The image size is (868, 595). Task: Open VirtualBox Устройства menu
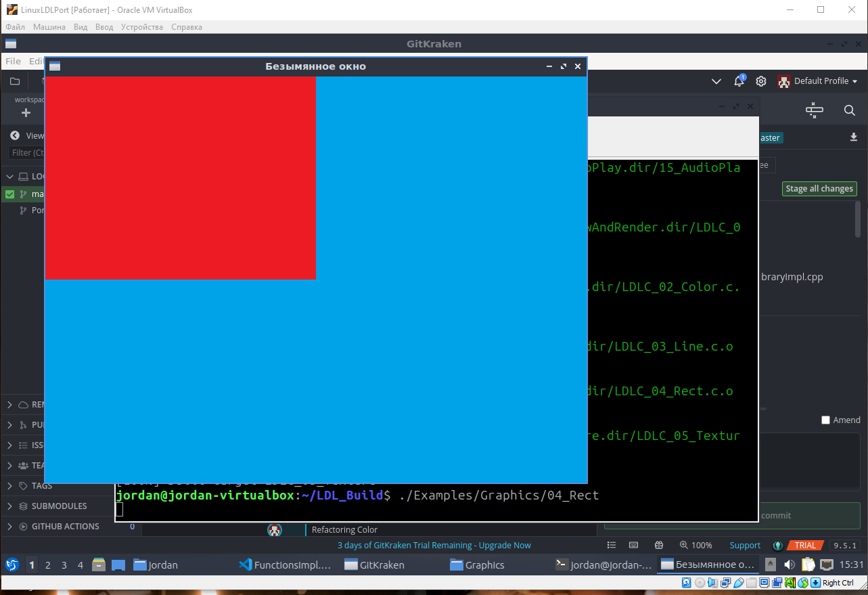142,27
